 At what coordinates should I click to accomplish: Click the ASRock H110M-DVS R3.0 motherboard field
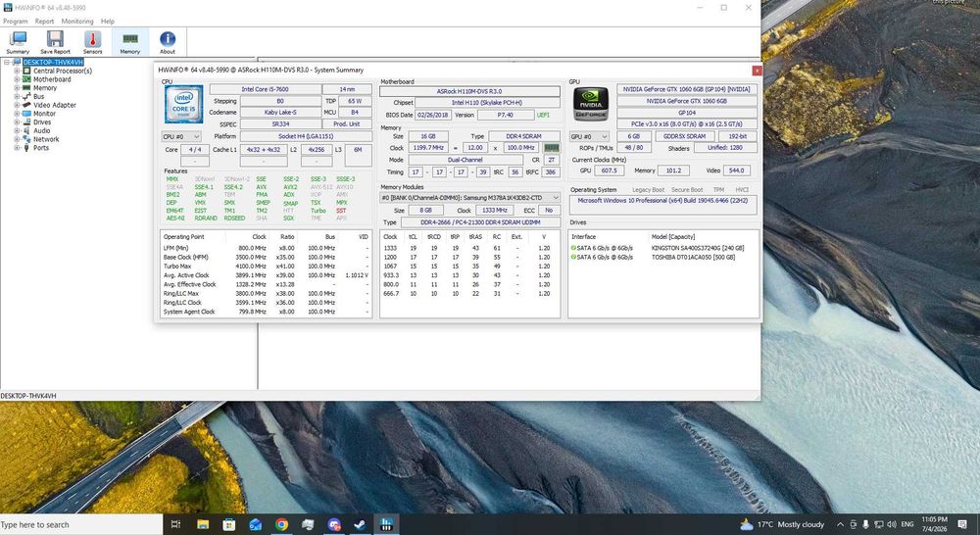[469, 91]
